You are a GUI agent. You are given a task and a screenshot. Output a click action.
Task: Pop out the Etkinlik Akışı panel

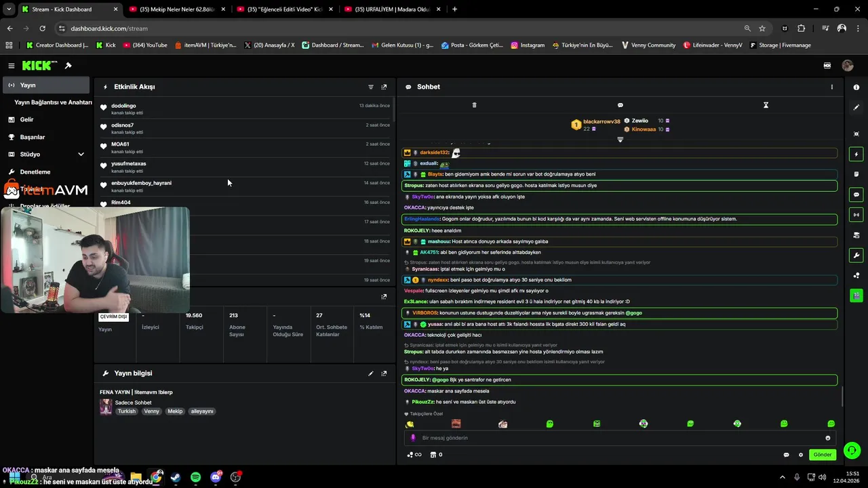tap(384, 87)
